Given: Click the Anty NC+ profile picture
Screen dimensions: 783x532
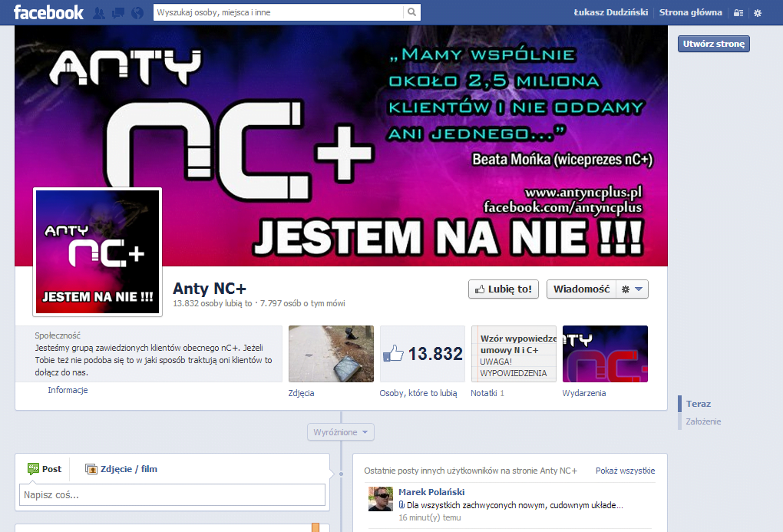Looking at the screenshot, I should [97, 252].
